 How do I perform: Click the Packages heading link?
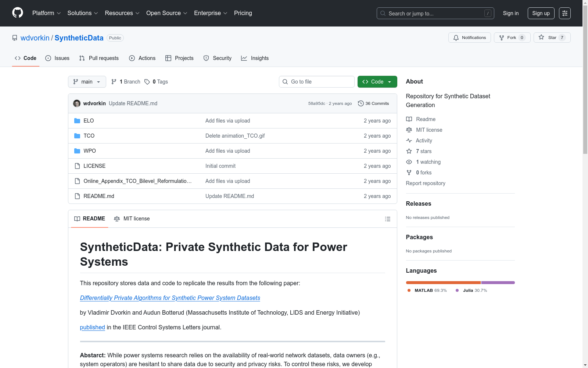point(419,237)
